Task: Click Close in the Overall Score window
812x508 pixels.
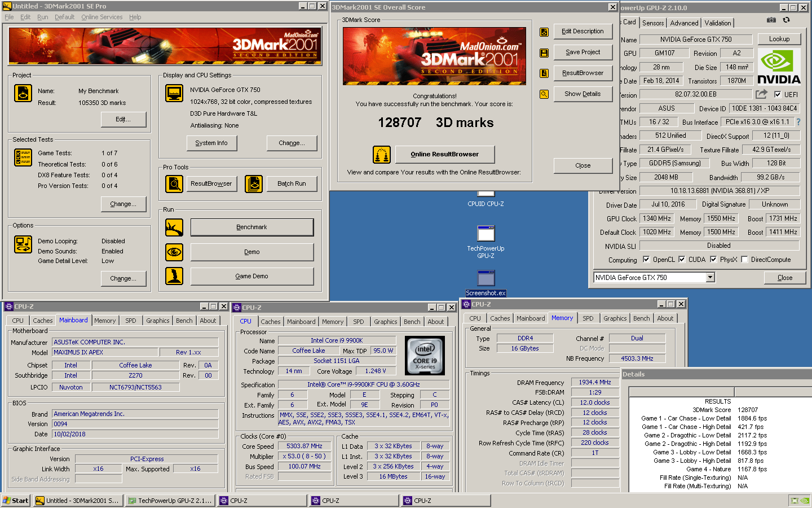Action: [583, 165]
